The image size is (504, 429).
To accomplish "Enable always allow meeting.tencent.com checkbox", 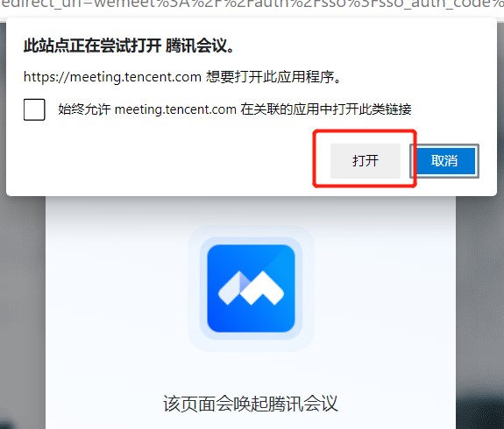I will pos(34,109).
